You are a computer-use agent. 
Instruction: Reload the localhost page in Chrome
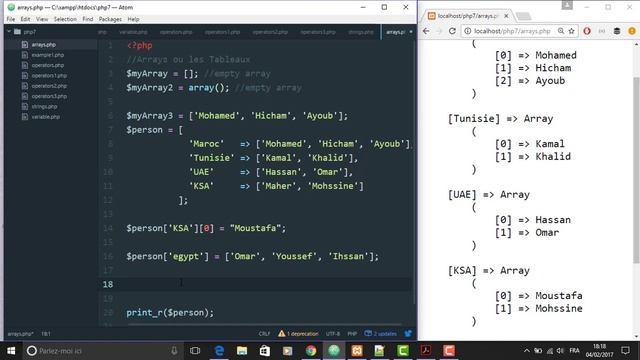point(452,31)
